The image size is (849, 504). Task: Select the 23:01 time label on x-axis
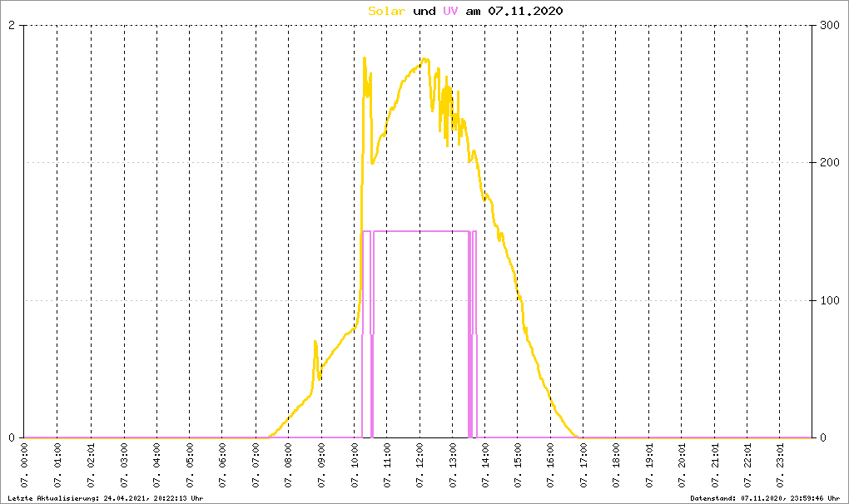780,466
